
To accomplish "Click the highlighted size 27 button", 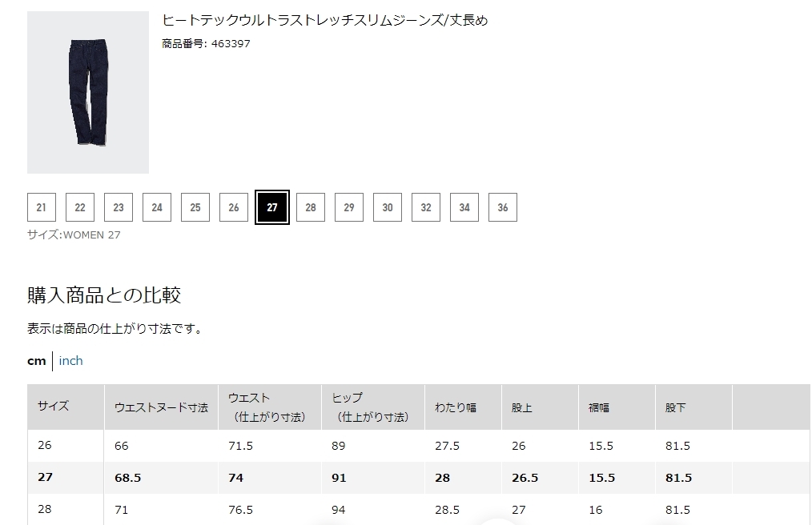I will 271,206.
